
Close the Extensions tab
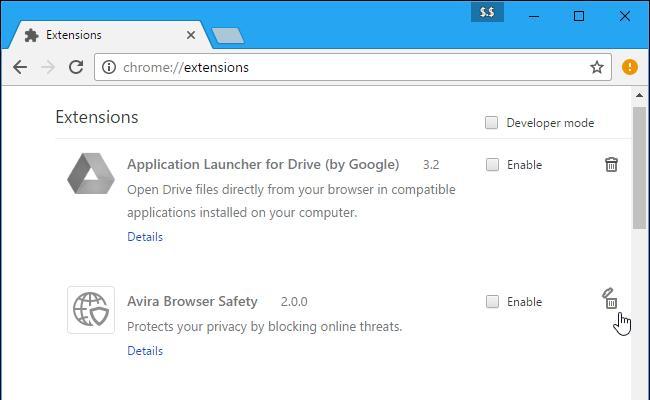pos(191,35)
